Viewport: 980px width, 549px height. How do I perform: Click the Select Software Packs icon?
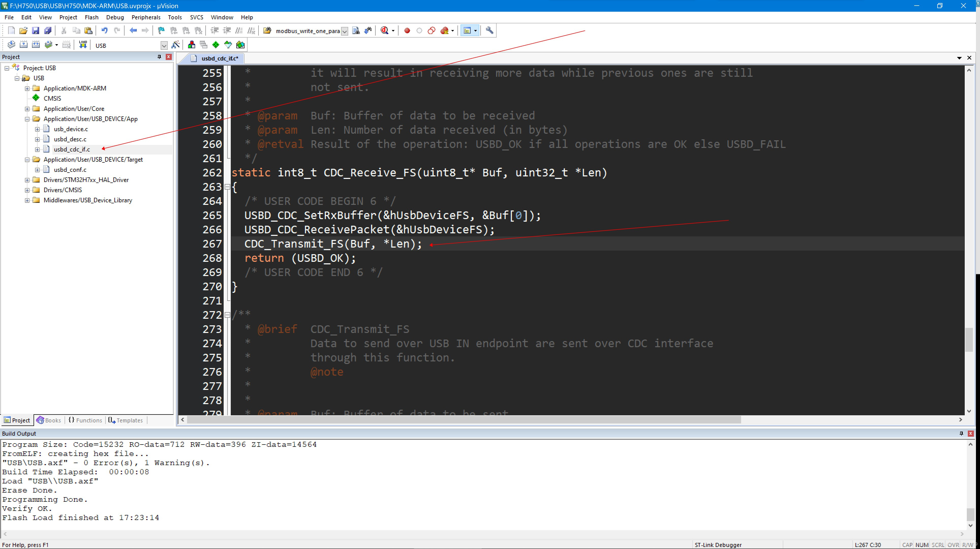[228, 45]
